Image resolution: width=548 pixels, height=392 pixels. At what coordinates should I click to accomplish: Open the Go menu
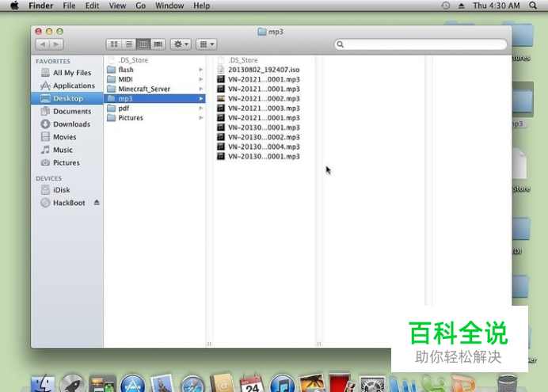pos(140,6)
